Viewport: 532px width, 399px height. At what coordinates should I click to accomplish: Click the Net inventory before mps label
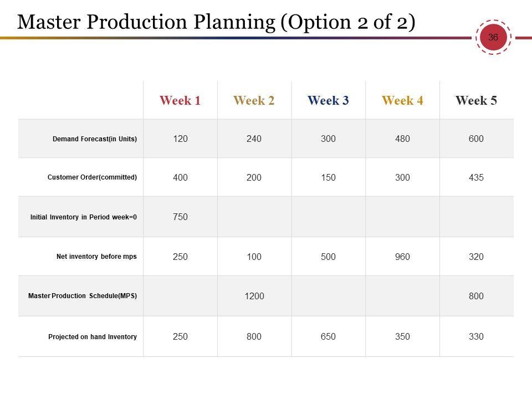pyautogui.click(x=96, y=257)
